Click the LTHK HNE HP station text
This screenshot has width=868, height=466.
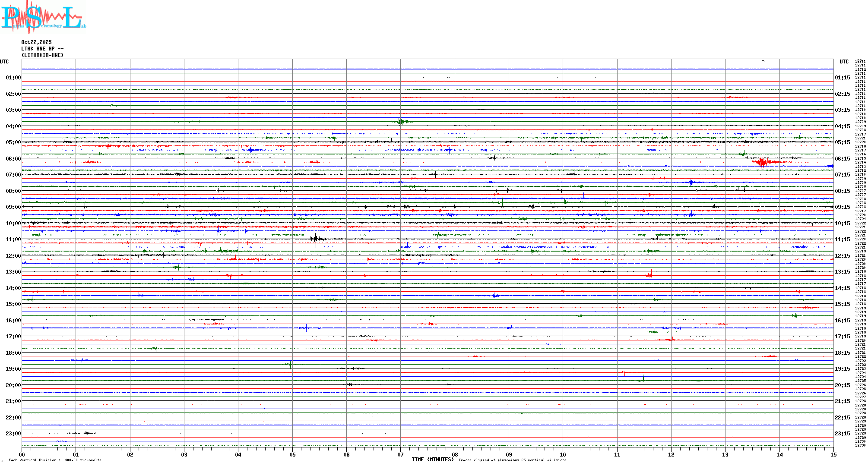(x=42, y=49)
